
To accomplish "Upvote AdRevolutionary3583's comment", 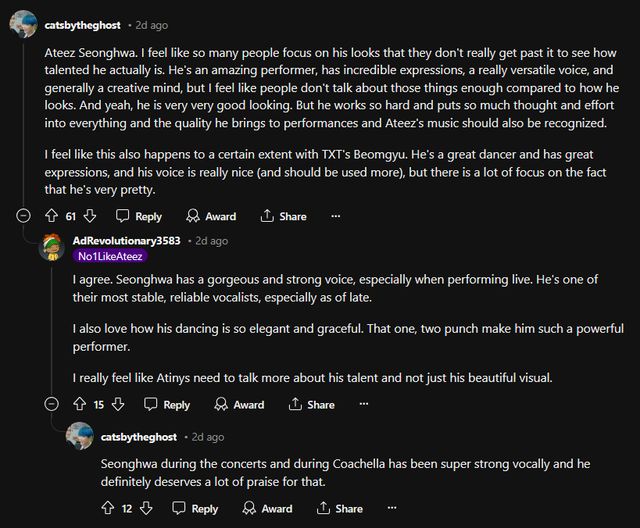I will tap(80, 405).
